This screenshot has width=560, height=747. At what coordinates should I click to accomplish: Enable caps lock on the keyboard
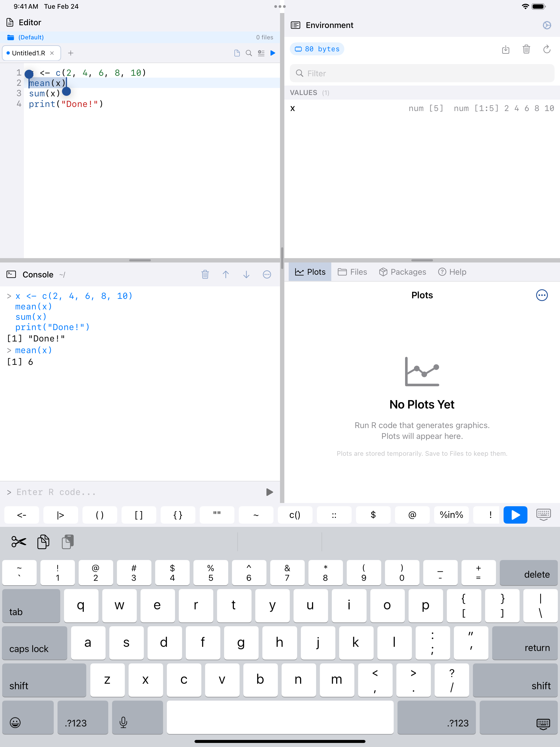[x=34, y=648]
